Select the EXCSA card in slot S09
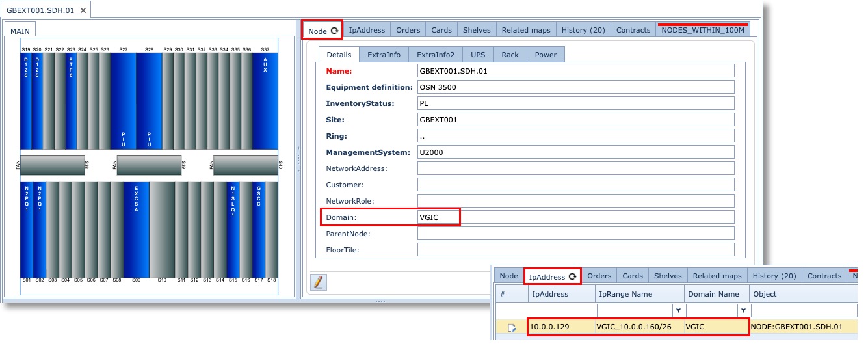 [x=137, y=230]
